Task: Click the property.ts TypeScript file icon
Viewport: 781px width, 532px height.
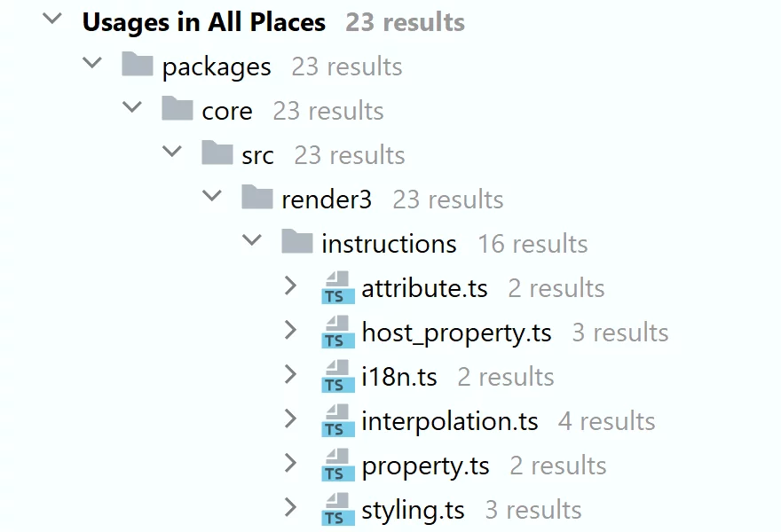Action: point(338,465)
